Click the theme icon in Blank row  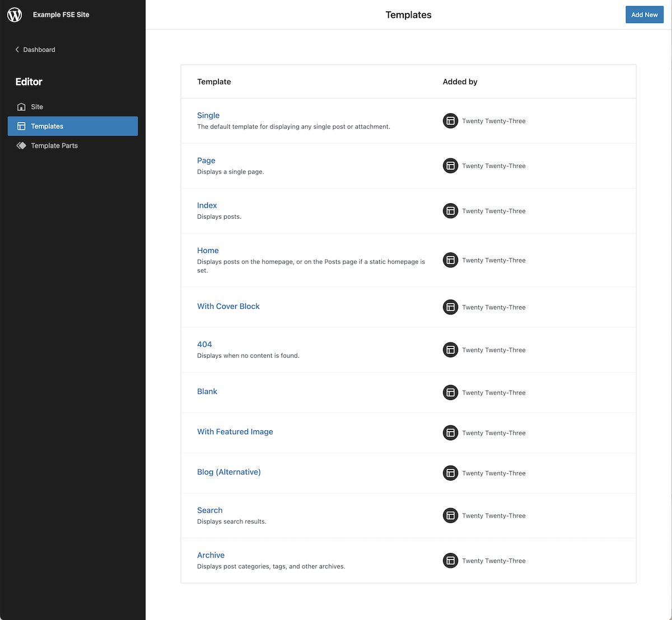(450, 392)
